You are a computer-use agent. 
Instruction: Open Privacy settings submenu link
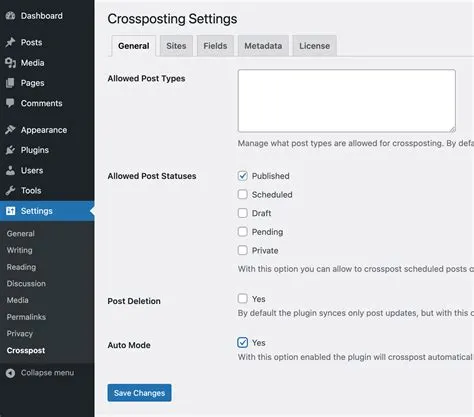[x=20, y=334]
